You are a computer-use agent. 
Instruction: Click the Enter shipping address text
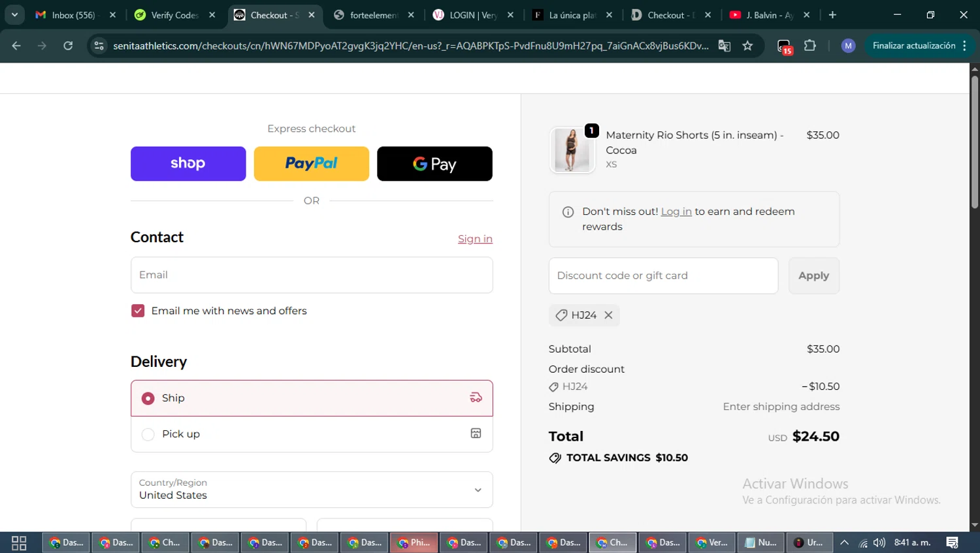click(781, 407)
